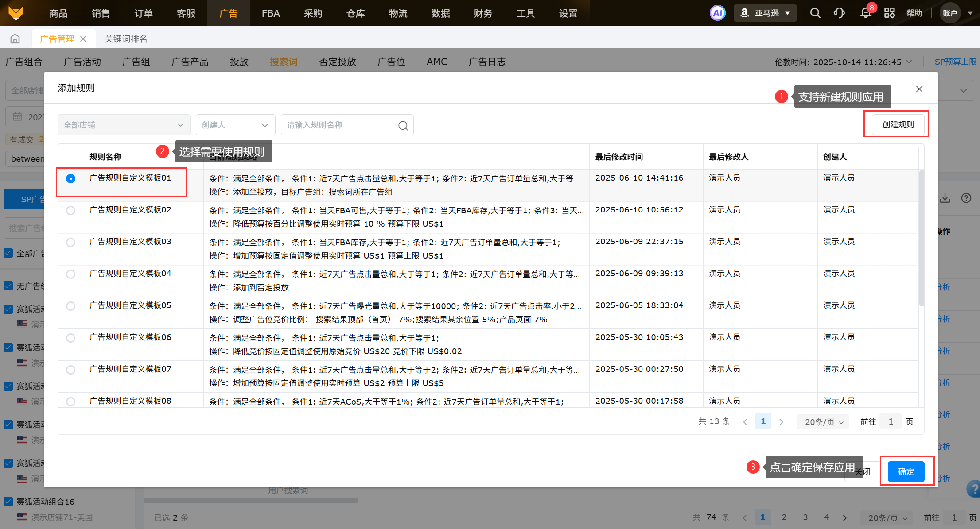Click the download icon behind dialog
980x529 pixels.
click(945, 198)
